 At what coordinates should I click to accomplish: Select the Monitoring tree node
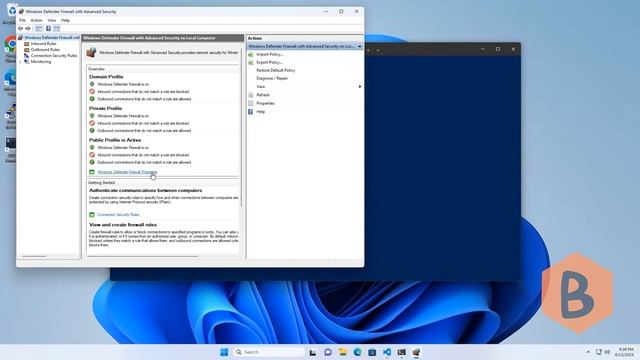(x=41, y=62)
